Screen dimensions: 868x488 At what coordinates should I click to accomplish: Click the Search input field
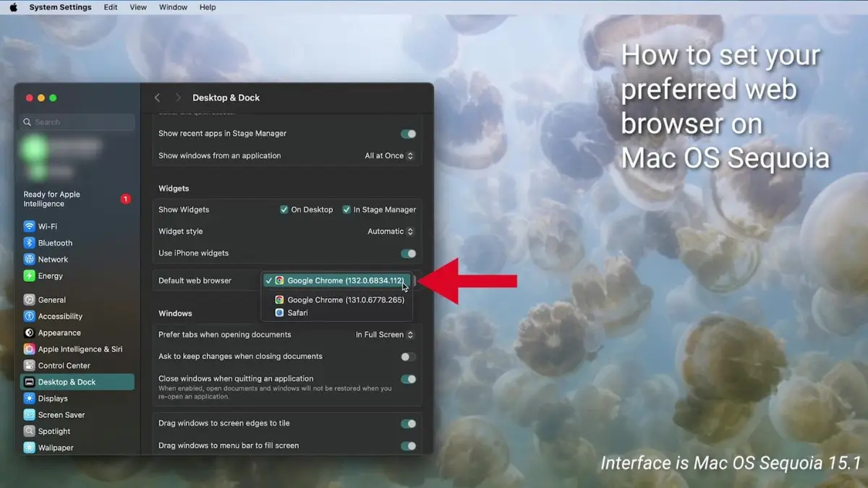point(77,122)
